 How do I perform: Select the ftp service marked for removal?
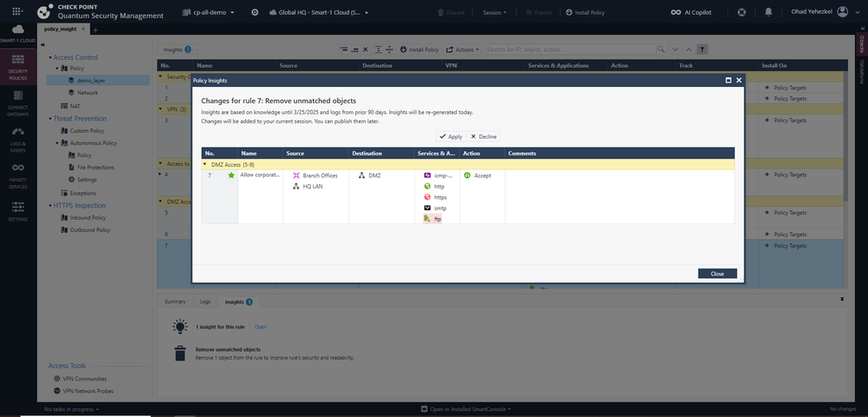(433, 219)
